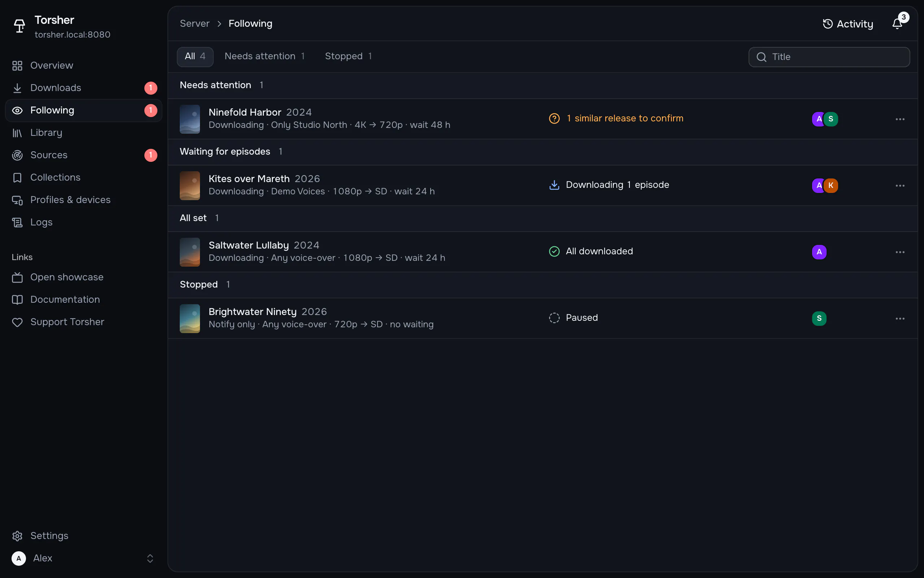Click Ninefold Harbor poster thumbnail
924x578 pixels.
[190, 119]
